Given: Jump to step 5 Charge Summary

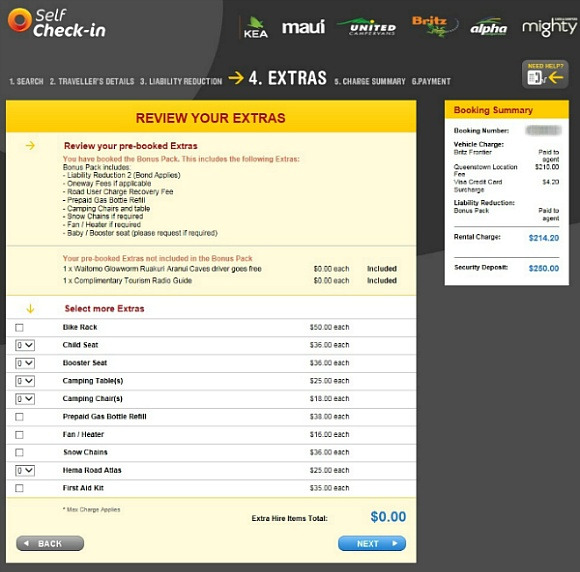Looking at the screenshot, I should pyautogui.click(x=370, y=81).
